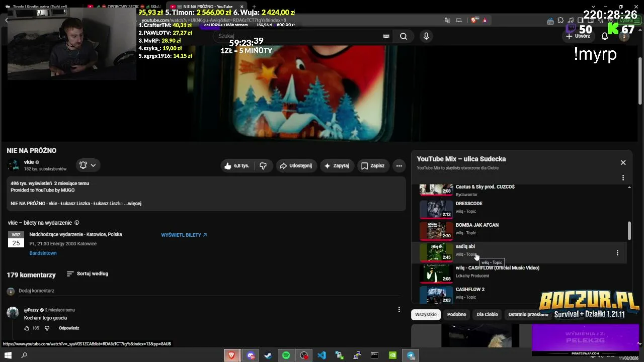Viewport: 644px width, 362px height.
Task: Dislike the video NIE NA PRÓŻNO
Action: [263, 166]
